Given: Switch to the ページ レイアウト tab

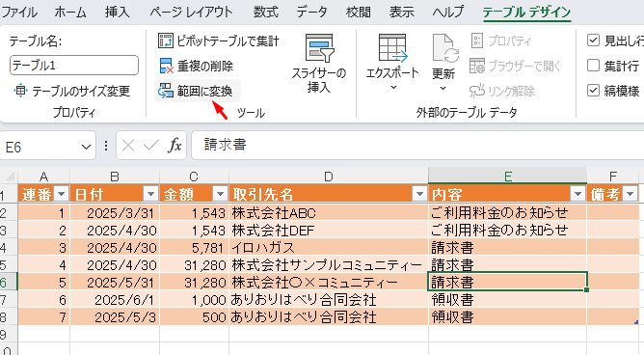Looking at the screenshot, I should (x=191, y=12).
